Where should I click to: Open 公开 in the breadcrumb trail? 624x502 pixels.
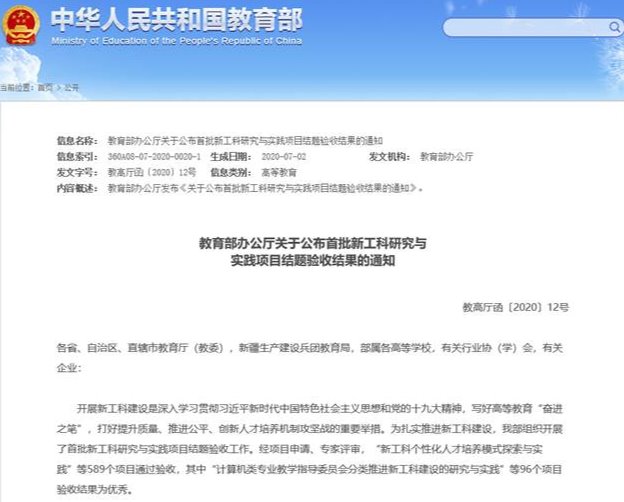[71, 87]
